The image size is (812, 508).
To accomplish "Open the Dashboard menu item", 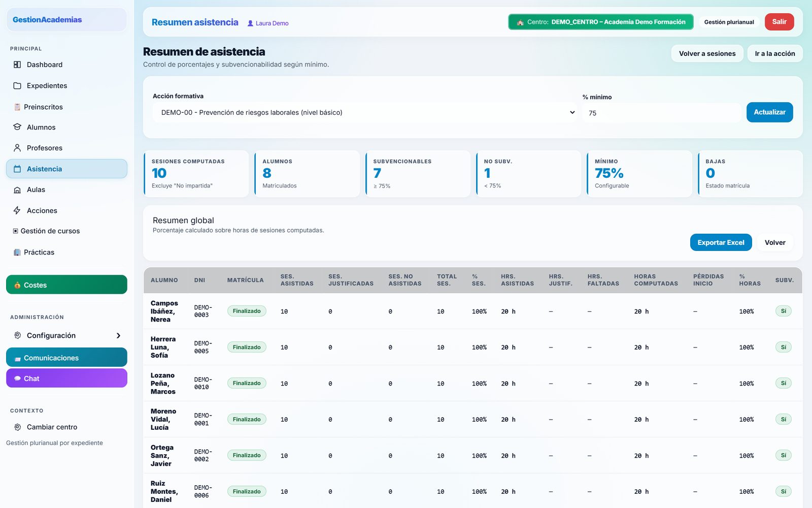I will coord(66,65).
